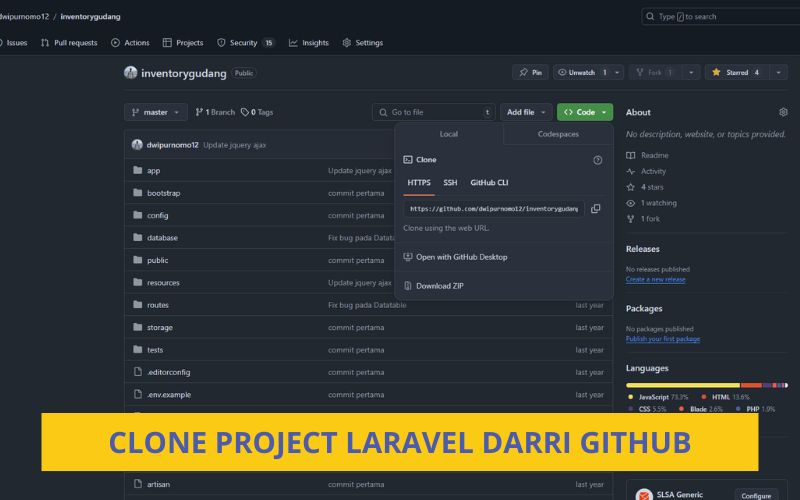Click the Configure button for SLSA Generic
This screenshot has height=500, width=800.
[x=756, y=496]
